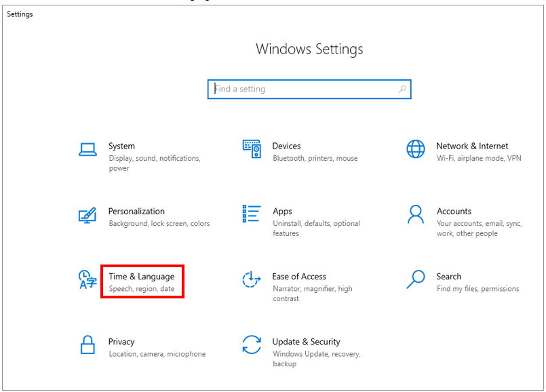Image resolution: width=546 pixels, height=392 pixels.
Task: Click the Ease of Access label
Action: click(299, 277)
